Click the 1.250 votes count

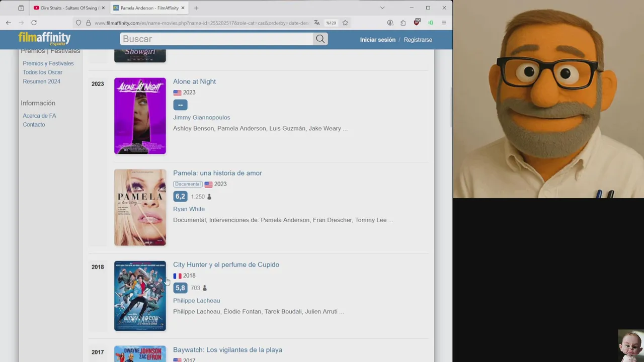point(198,197)
